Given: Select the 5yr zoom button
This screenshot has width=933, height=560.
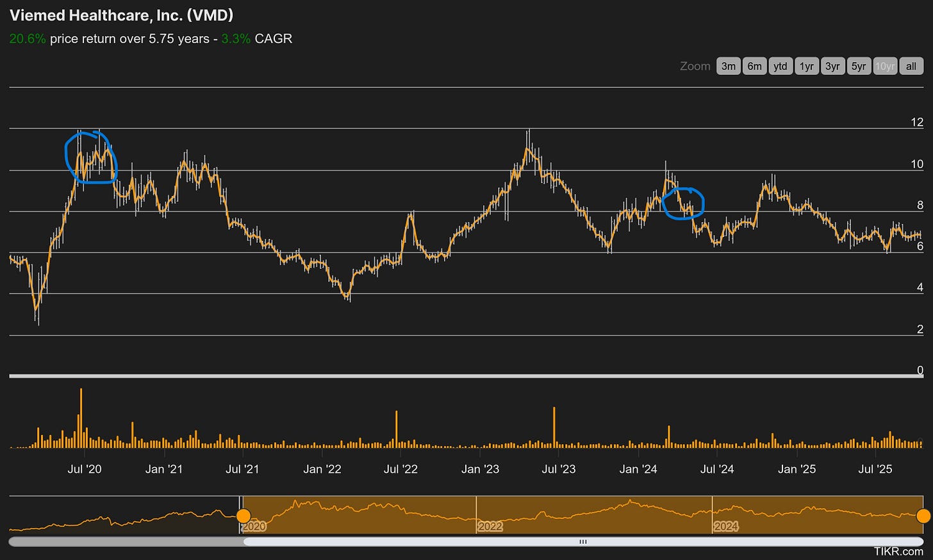Looking at the screenshot, I should [859, 66].
